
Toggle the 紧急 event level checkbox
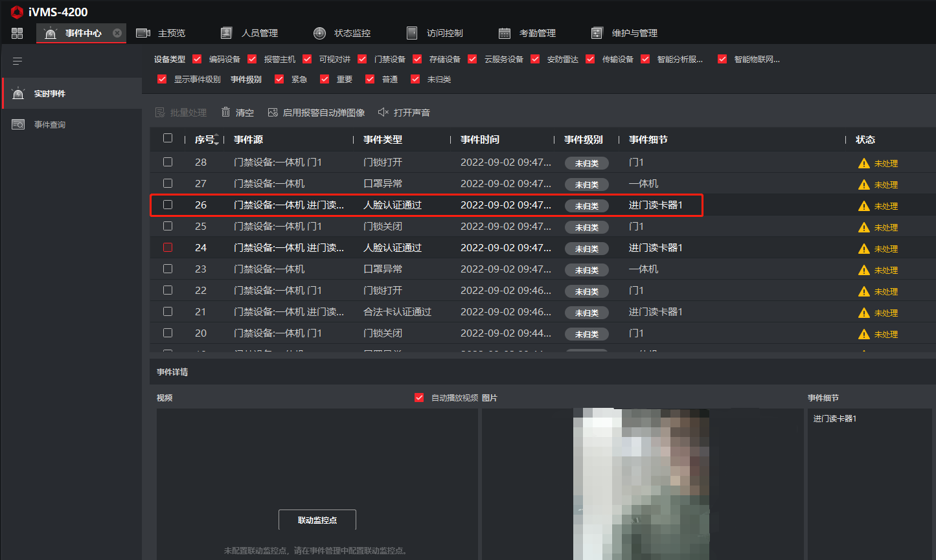click(280, 79)
